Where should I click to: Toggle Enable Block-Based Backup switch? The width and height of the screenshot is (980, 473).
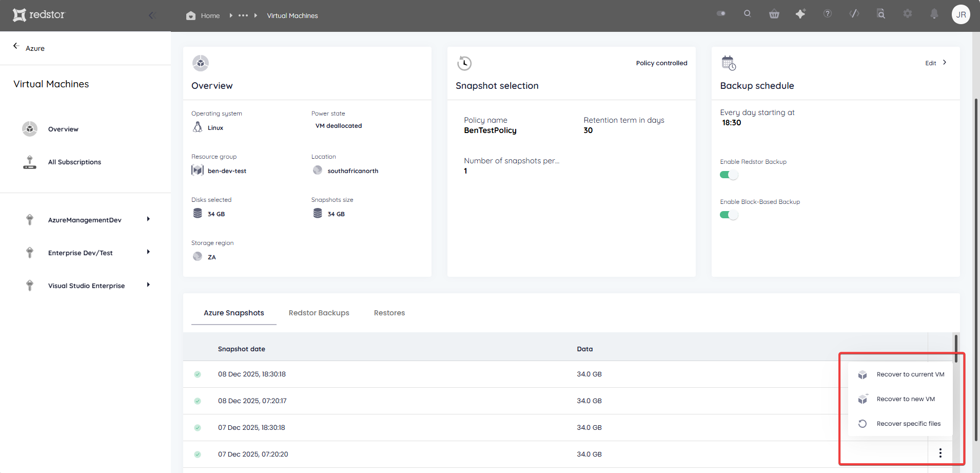click(x=729, y=215)
